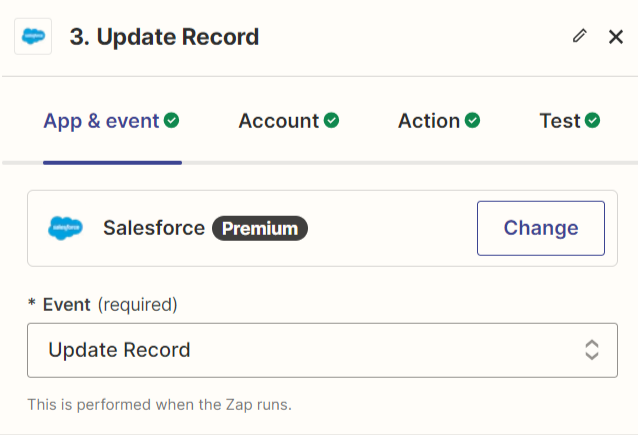Open the App & event tab
Viewport: 638px width, 435px height.
111,121
